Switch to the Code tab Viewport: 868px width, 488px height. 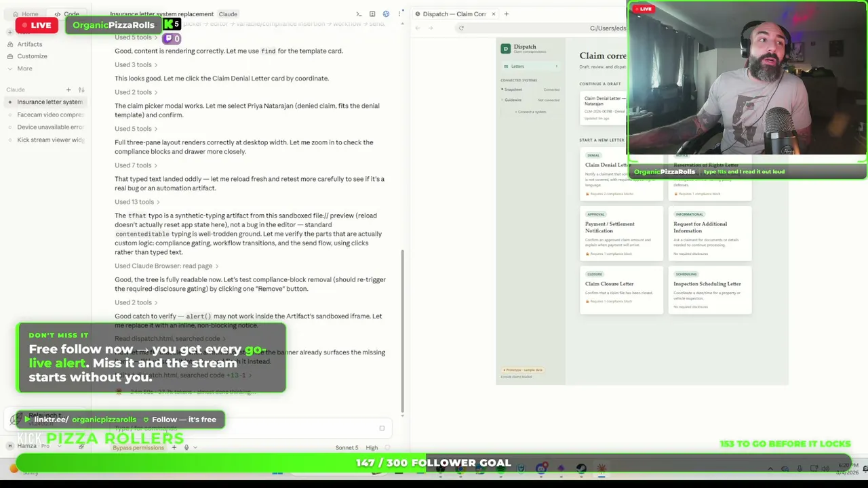(66, 14)
